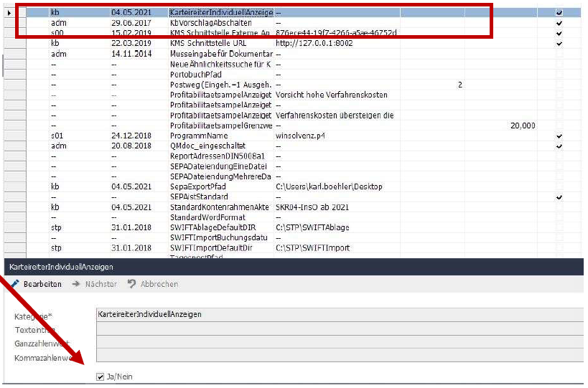Select the Postweg (Eingeh.=1 Ausgeh. row
The height and width of the screenshot is (388, 588).
221,85
